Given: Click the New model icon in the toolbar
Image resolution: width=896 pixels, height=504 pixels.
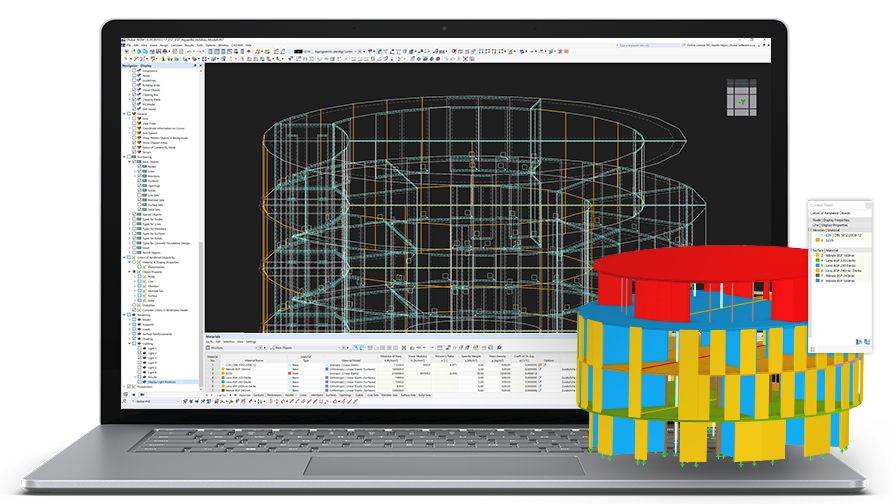Looking at the screenshot, I should (x=126, y=51).
